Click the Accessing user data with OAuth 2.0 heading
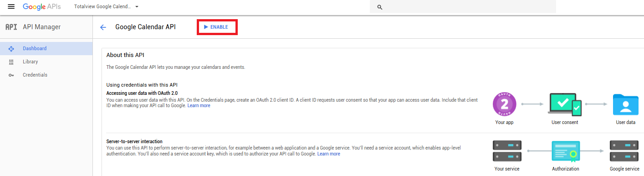This screenshot has width=644, height=176. (x=142, y=93)
